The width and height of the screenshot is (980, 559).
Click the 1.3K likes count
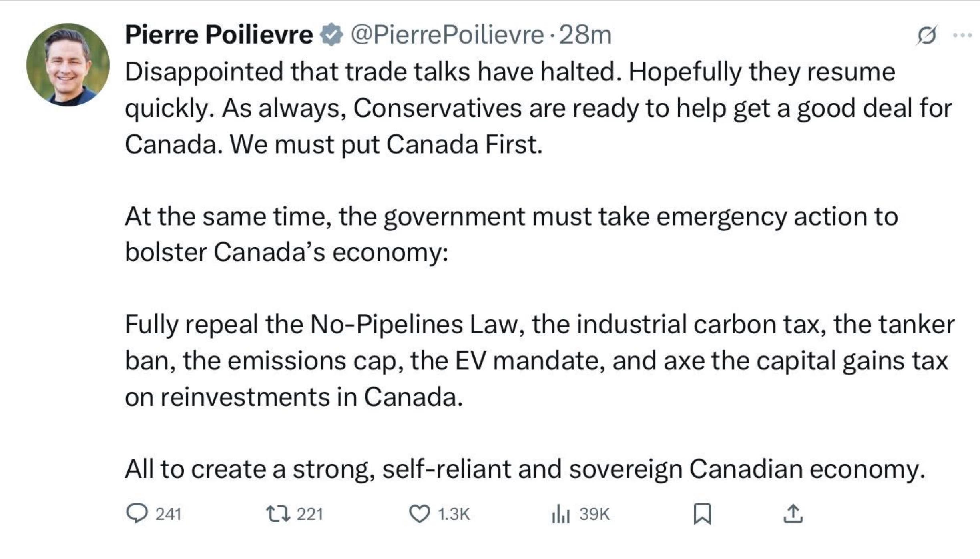coord(453,514)
